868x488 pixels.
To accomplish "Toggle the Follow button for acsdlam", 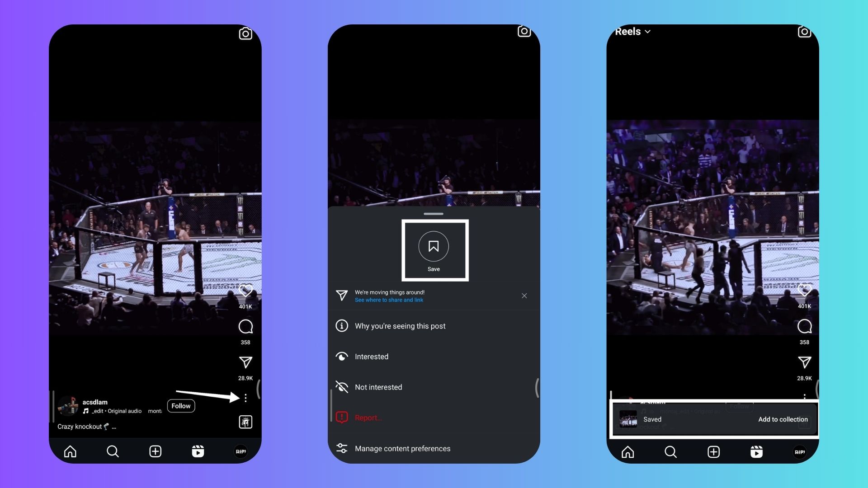I will [x=180, y=406].
